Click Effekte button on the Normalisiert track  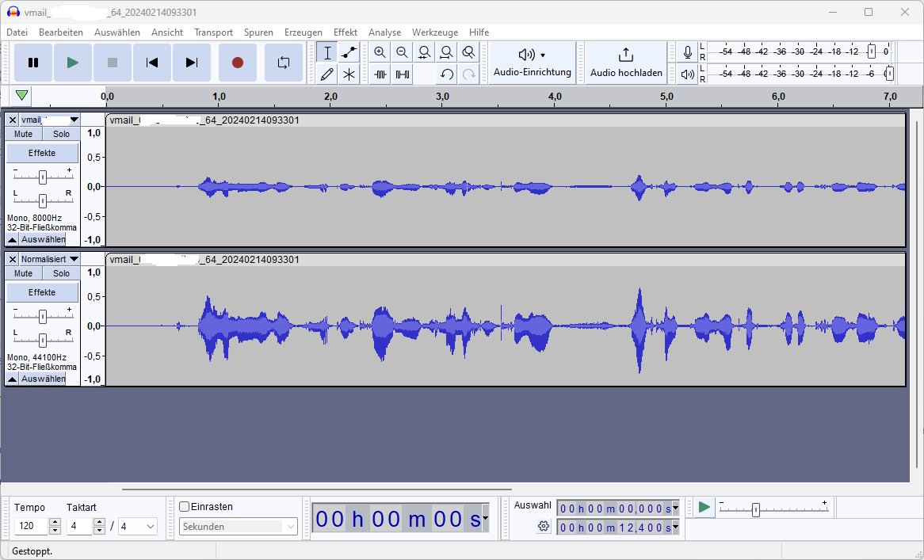click(x=42, y=292)
